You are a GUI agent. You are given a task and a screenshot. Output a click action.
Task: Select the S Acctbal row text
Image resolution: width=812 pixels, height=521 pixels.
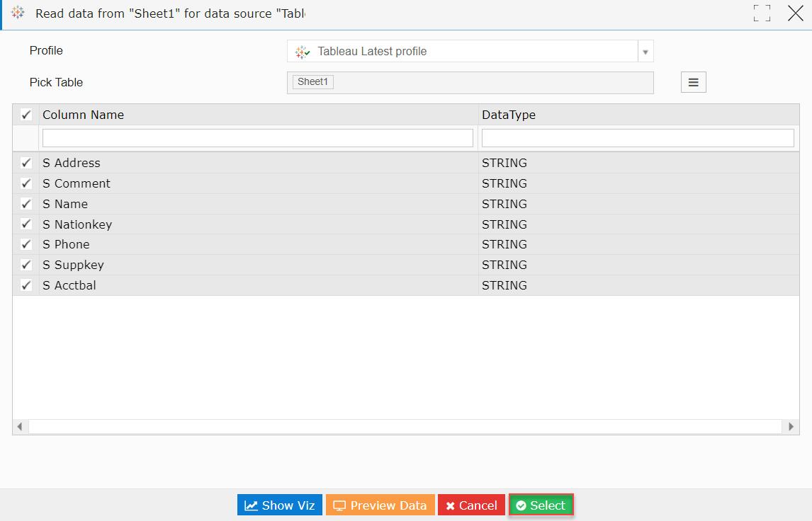click(x=69, y=285)
